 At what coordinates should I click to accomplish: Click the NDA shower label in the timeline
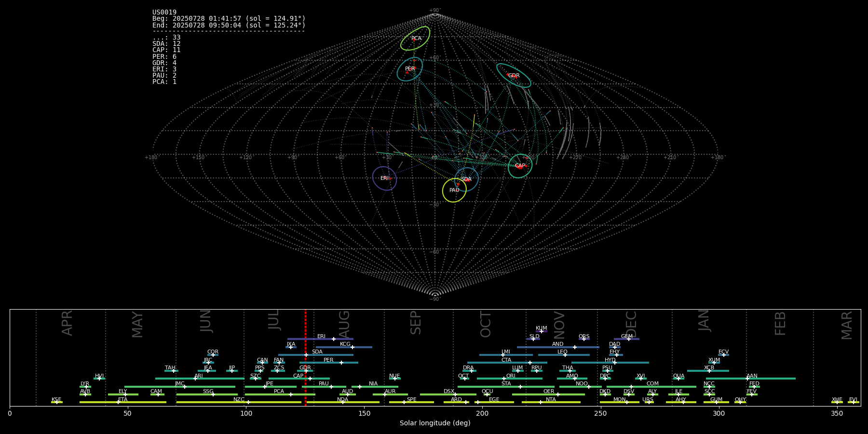[x=343, y=400]
